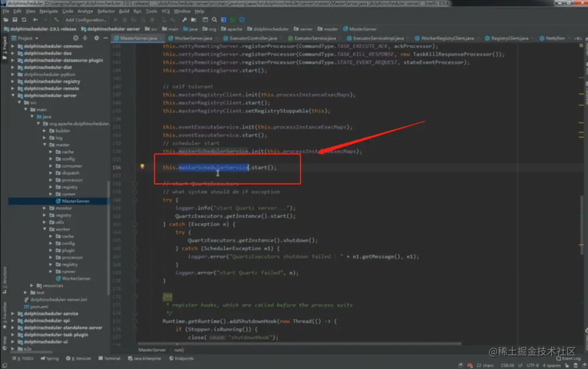The height and width of the screenshot is (369, 588).
Task: Click the green Build hammer icon
Action: tap(56, 20)
